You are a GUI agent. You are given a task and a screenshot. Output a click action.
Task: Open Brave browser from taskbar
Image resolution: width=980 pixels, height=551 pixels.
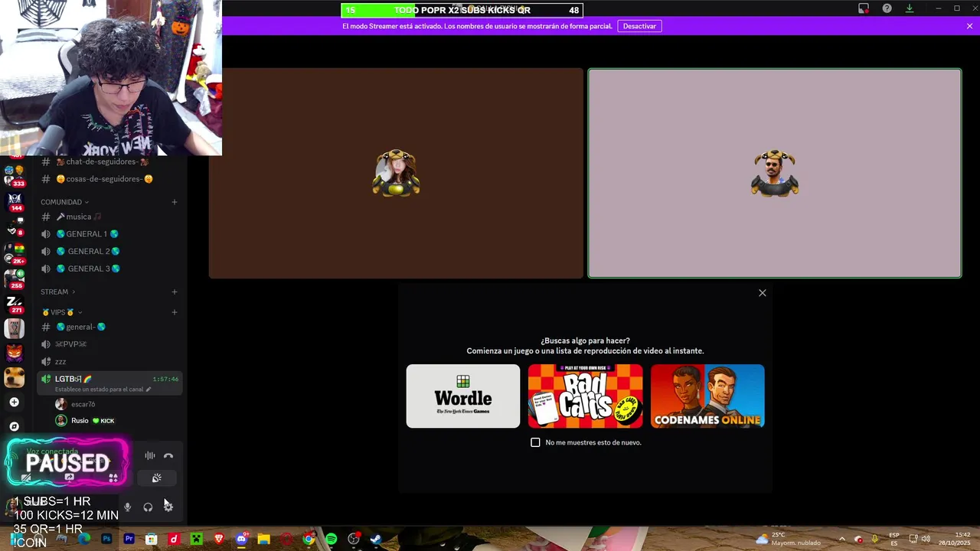219,540
